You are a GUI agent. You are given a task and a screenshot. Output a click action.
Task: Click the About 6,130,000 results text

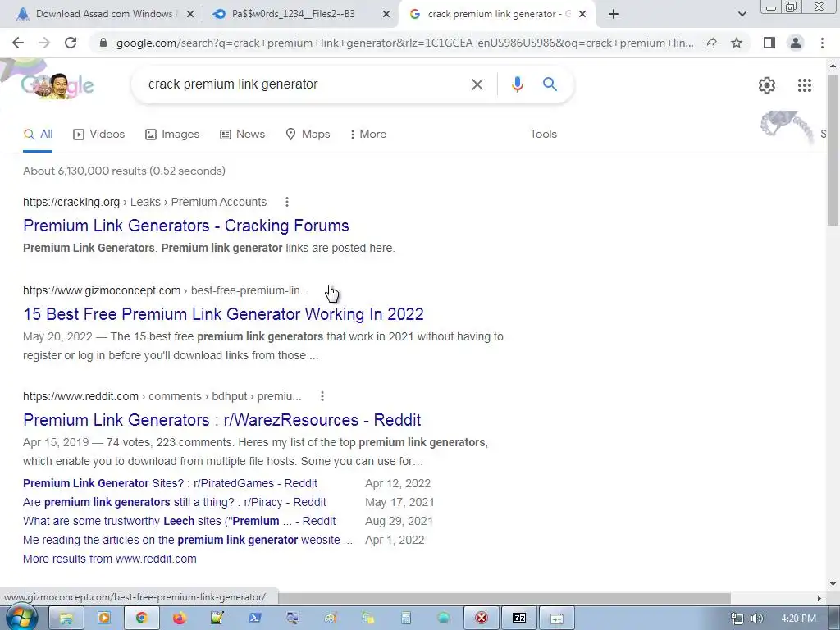(125, 171)
